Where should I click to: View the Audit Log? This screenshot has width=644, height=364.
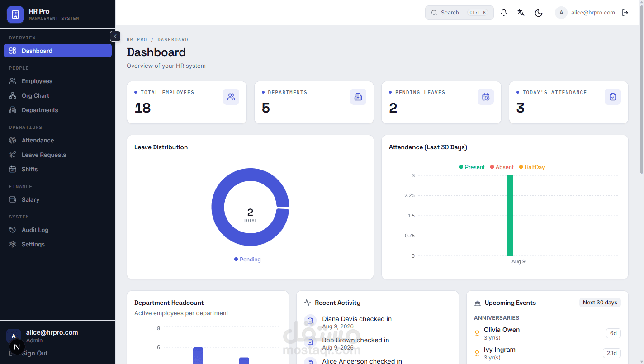point(57,230)
